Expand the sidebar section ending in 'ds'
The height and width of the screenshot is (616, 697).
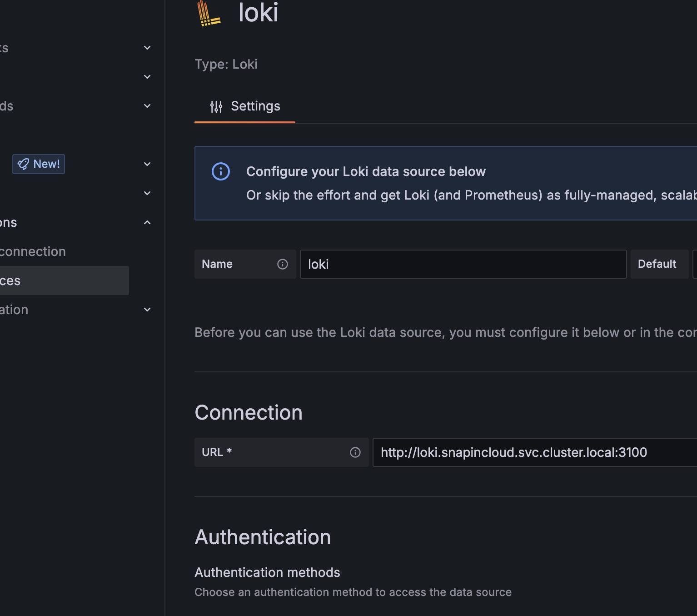coord(147,106)
